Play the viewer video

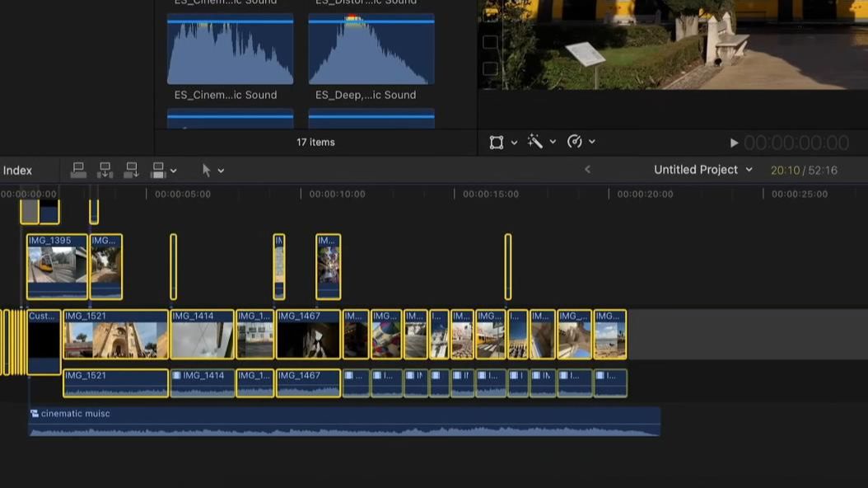pos(734,143)
